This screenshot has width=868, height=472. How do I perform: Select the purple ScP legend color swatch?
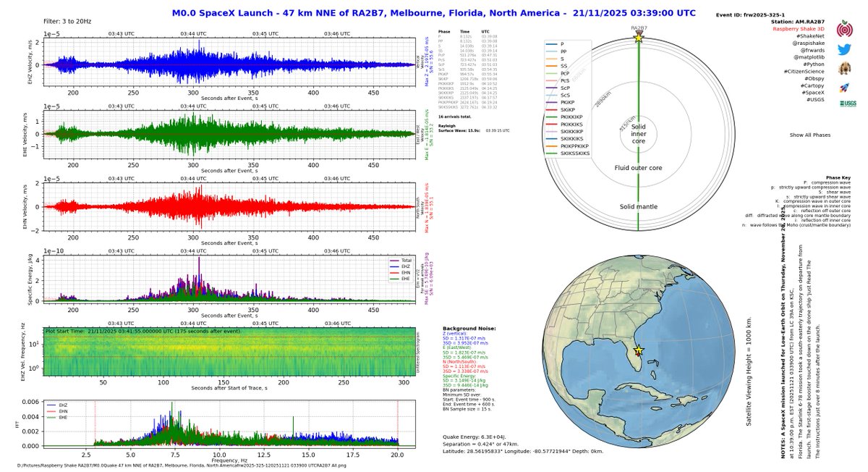(x=553, y=88)
